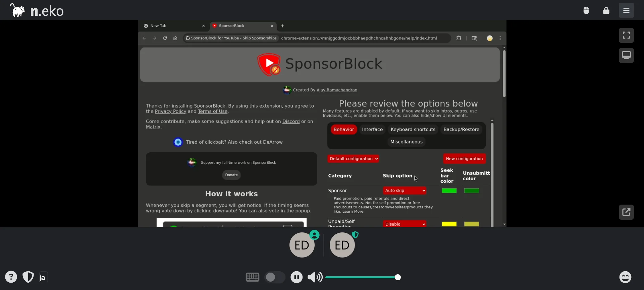The height and width of the screenshot is (290, 644).
Task: Show the on-screen keyboard icon
Action: pyautogui.click(x=253, y=277)
